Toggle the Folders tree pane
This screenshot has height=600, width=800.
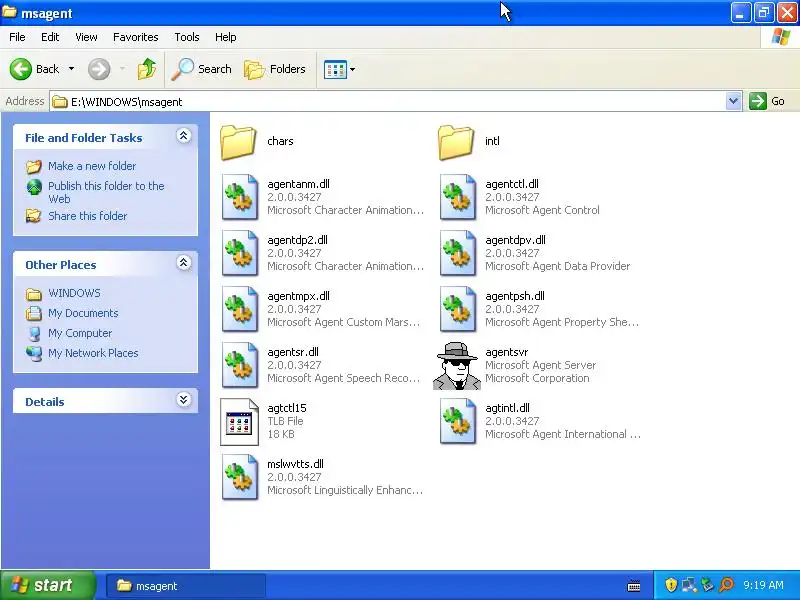[275, 69]
